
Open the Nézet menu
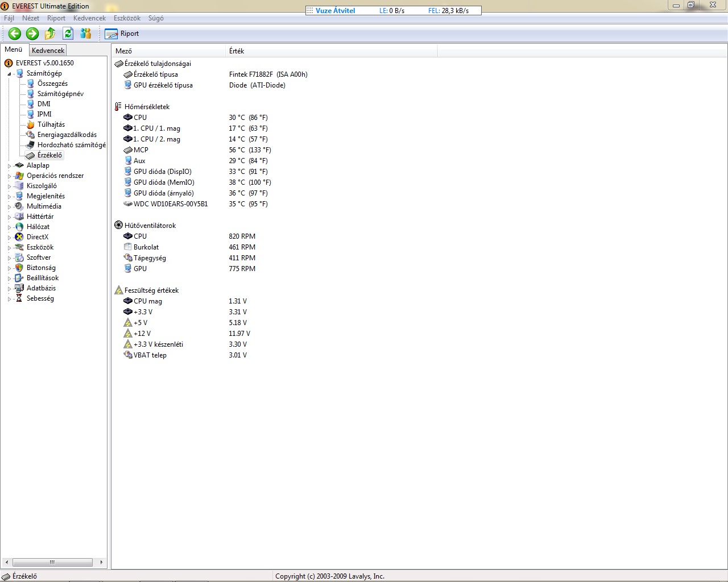point(31,18)
